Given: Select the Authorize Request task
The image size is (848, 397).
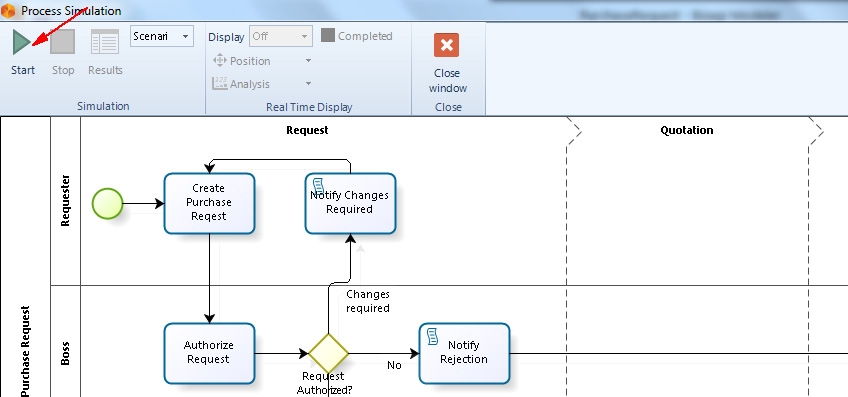Looking at the screenshot, I should [x=209, y=353].
